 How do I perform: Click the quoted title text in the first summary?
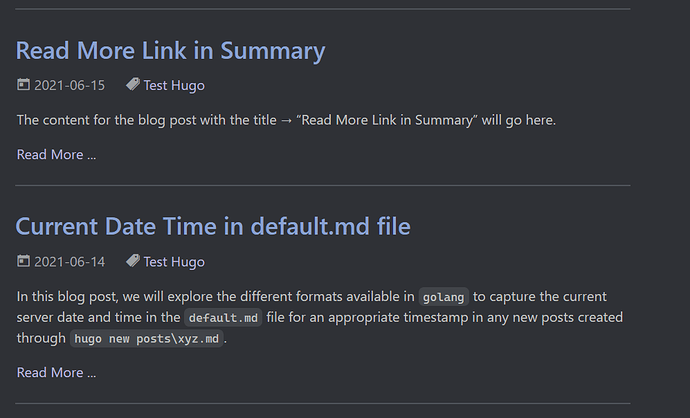[387, 120]
